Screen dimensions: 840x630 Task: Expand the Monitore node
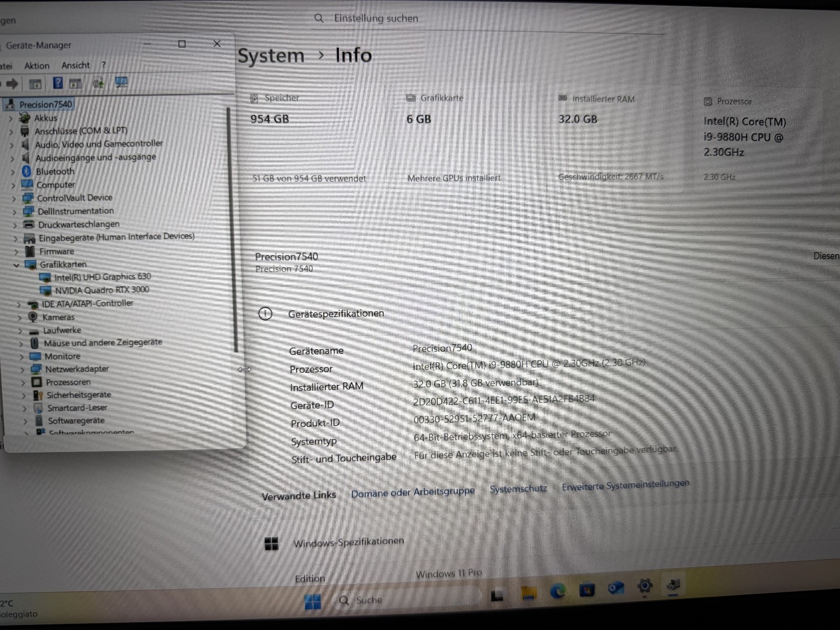(22, 357)
